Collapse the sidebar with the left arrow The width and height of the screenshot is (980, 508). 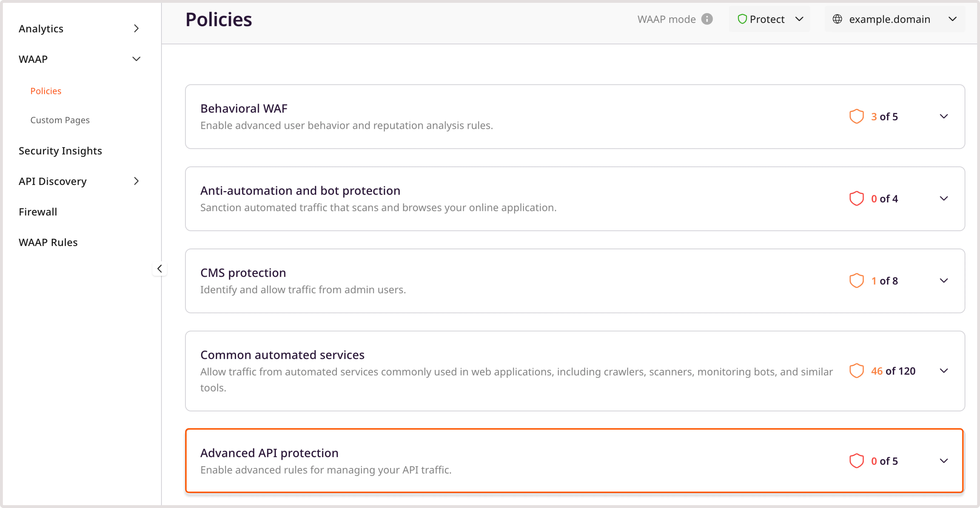pyautogui.click(x=160, y=268)
